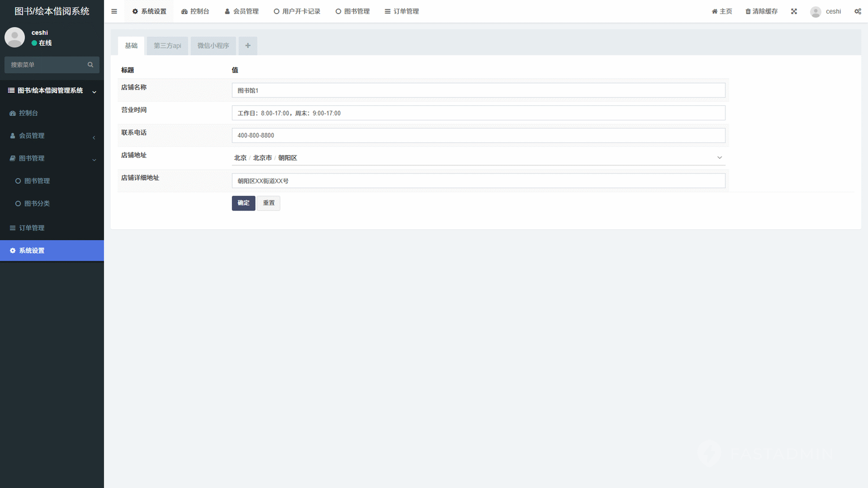Switch to the 微信小程序 tab
This screenshot has width=868, height=488.
[x=213, y=46]
